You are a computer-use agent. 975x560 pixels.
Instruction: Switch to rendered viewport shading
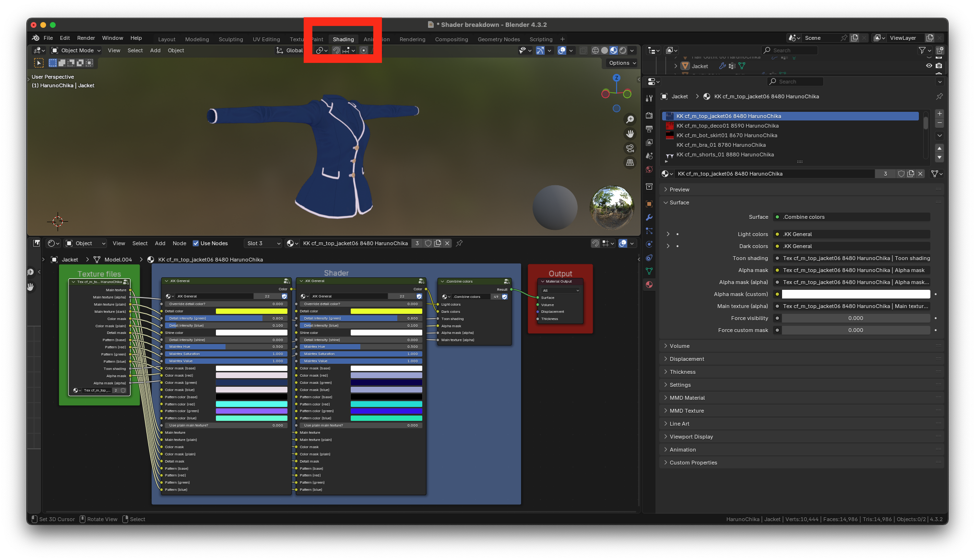[623, 50]
